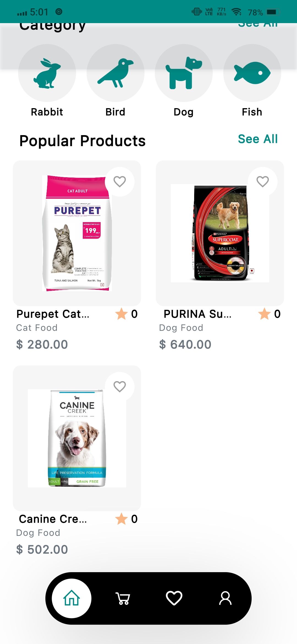This screenshot has height=644, width=297.
Task: Tap the Purepet Cat rating star
Action: click(x=122, y=314)
